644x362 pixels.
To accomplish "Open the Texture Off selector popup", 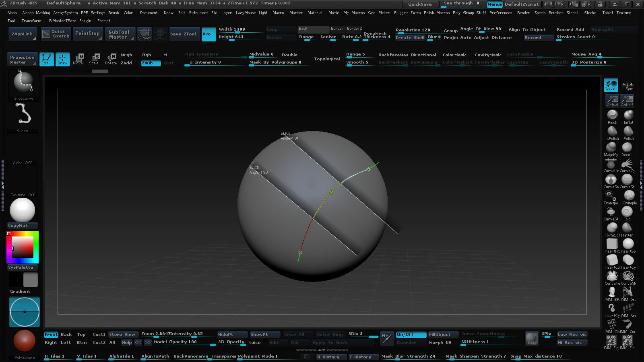I will (23, 181).
